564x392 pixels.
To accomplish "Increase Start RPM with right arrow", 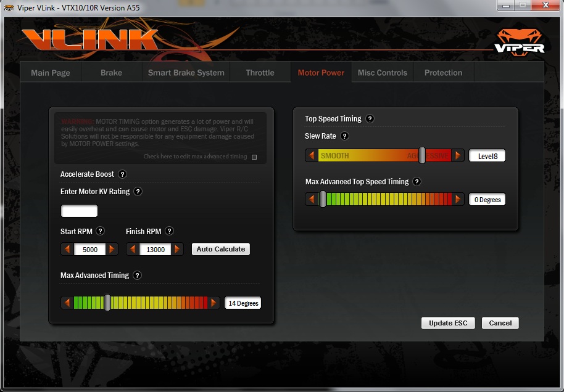I will click(x=112, y=249).
